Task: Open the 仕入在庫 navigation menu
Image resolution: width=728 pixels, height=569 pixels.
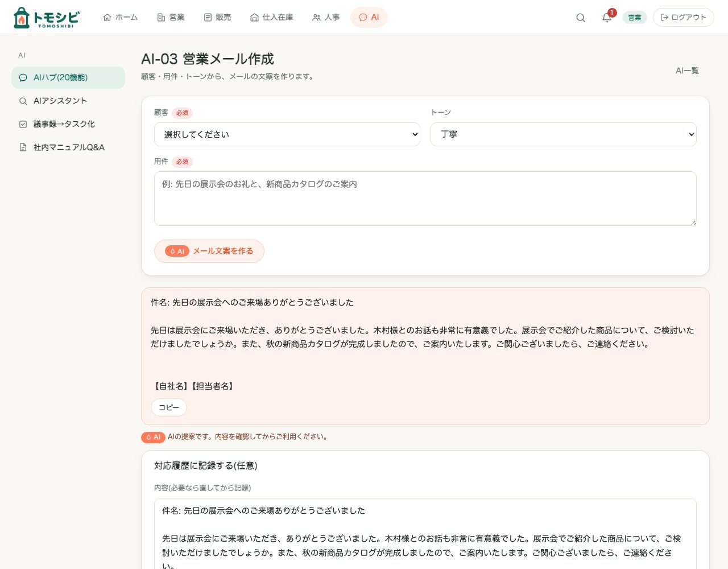Action: [272, 18]
